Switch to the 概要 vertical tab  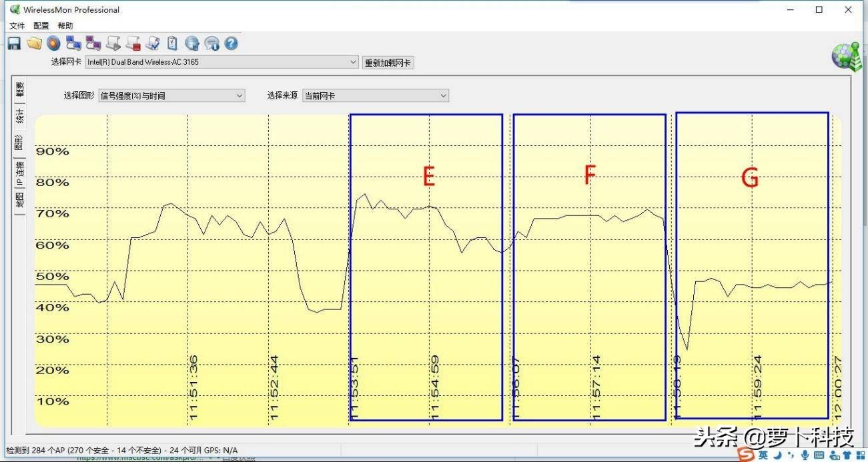pyautogui.click(x=19, y=89)
